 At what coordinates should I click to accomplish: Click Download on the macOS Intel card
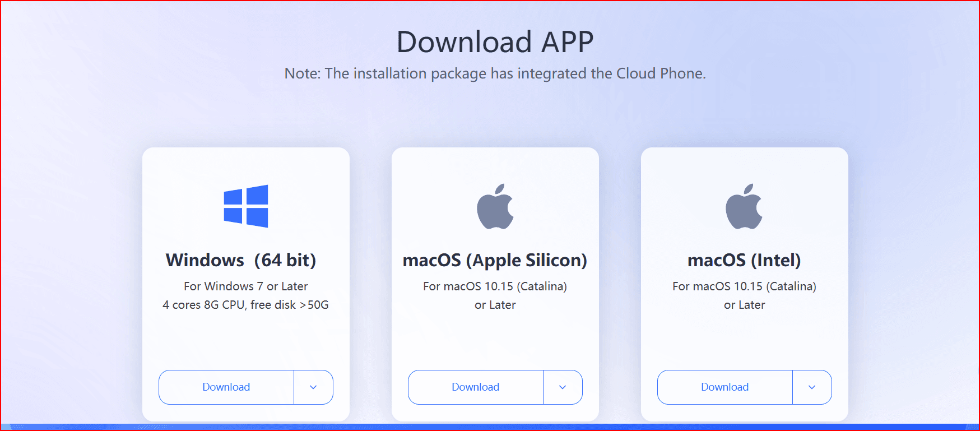724,387
